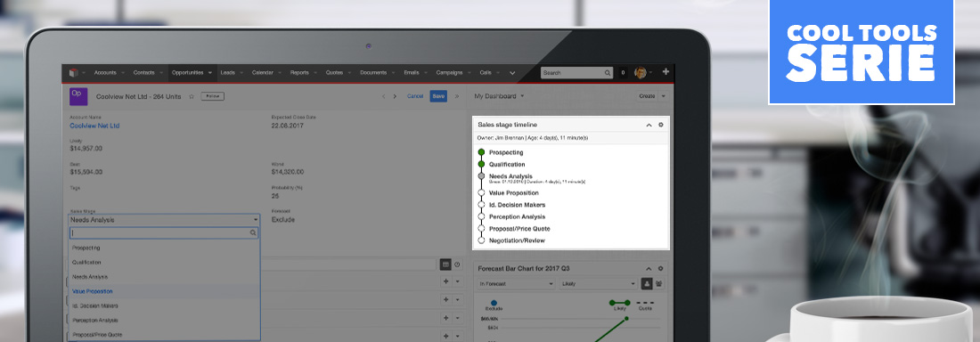
Task: Click the Negotiation/Review timeline marker
Action: click(x=481, y=240)
